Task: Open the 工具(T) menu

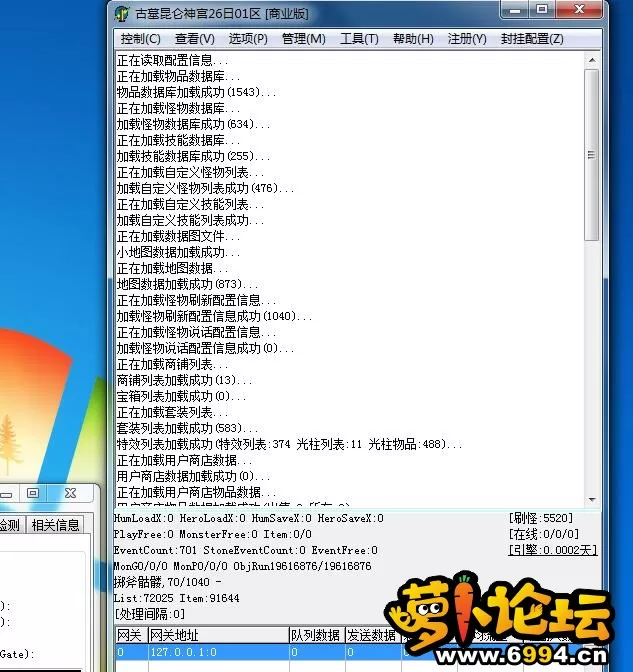Action: tap(359, 39)
